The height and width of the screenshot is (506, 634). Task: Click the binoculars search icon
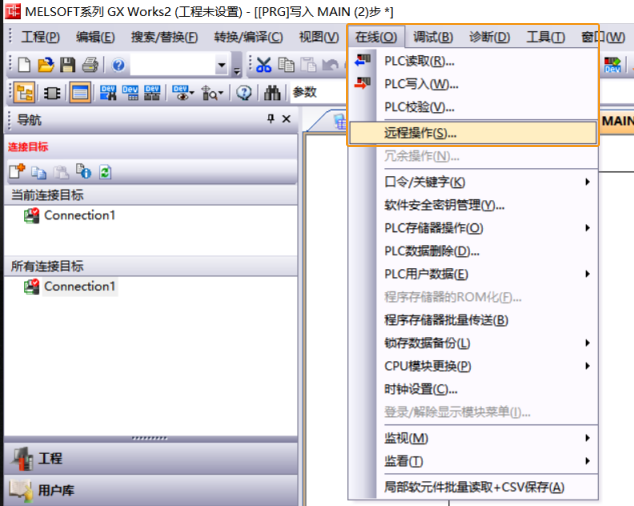(272, 93)
